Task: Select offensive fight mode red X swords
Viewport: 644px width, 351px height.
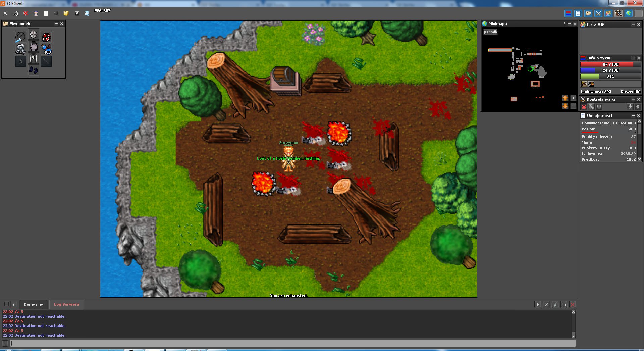Action: tap(584, 107)
